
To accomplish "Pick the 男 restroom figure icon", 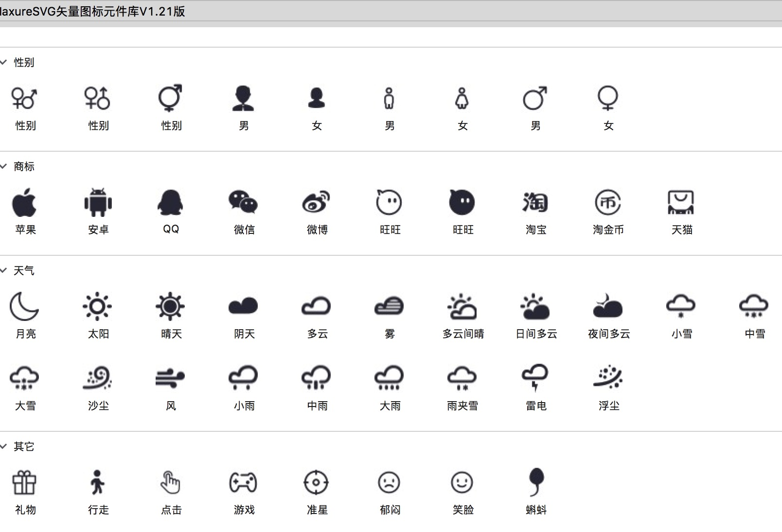I will pyautogui.click(x=389, y=98).
